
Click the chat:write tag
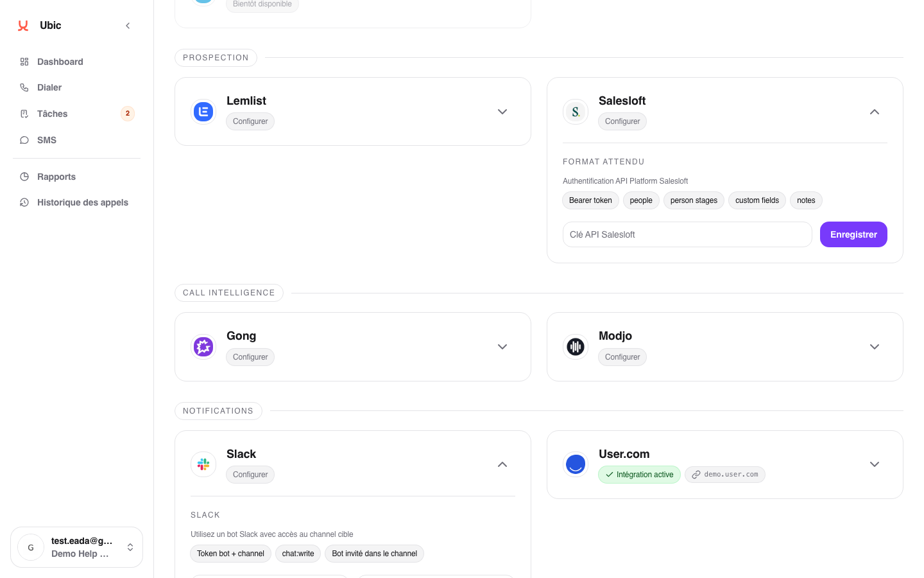coord(298,554)
